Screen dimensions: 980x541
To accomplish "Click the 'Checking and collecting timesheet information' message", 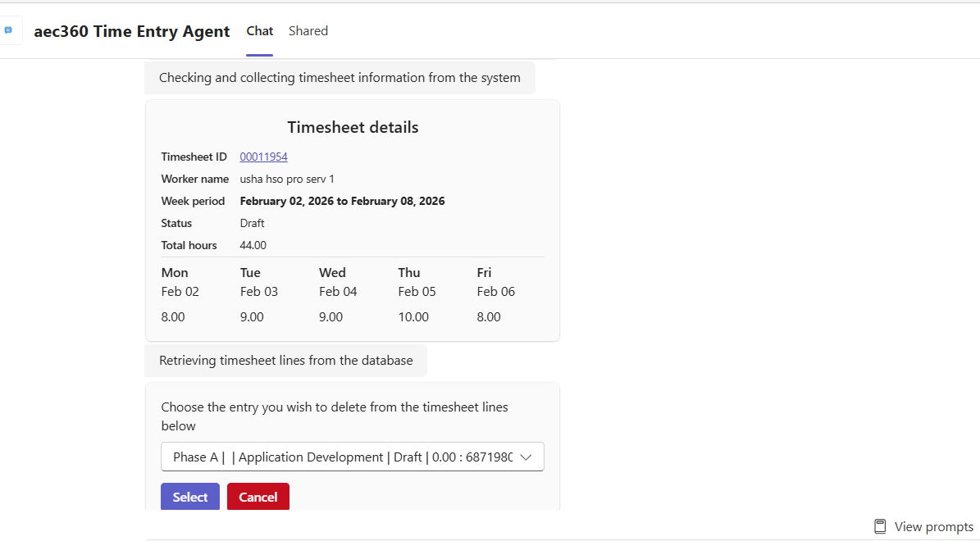I will (x=340, y=78).
